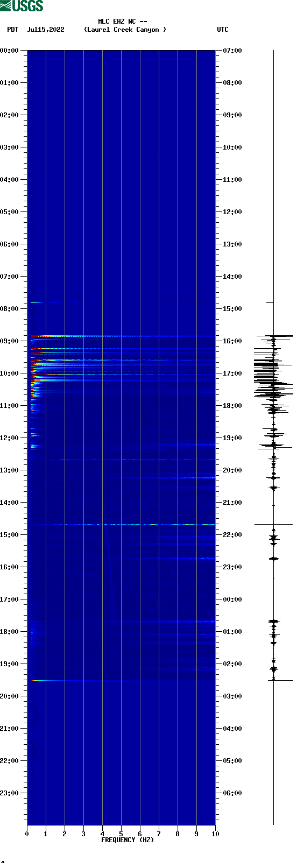
Task: Click PDT time label 12:00
Action: (x=9, y=438)
